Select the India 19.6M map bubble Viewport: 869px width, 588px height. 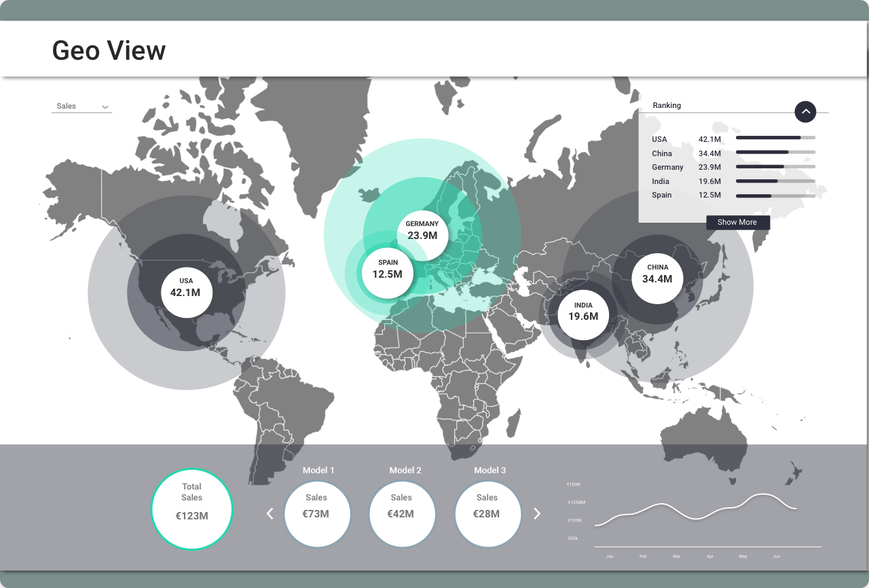(x=583, y=312)
